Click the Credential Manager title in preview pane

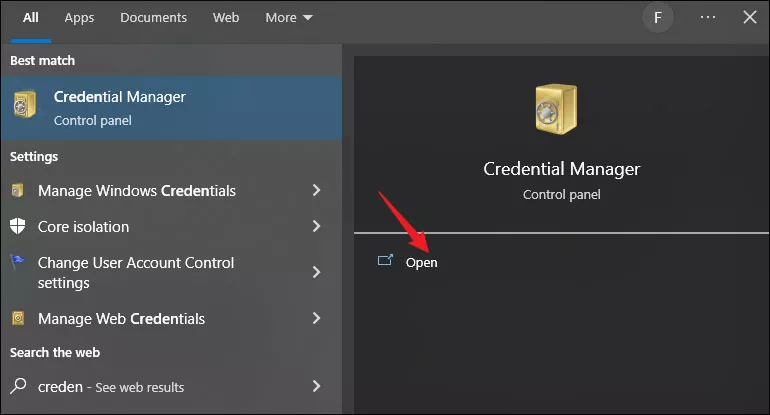(x=561, y=169)
